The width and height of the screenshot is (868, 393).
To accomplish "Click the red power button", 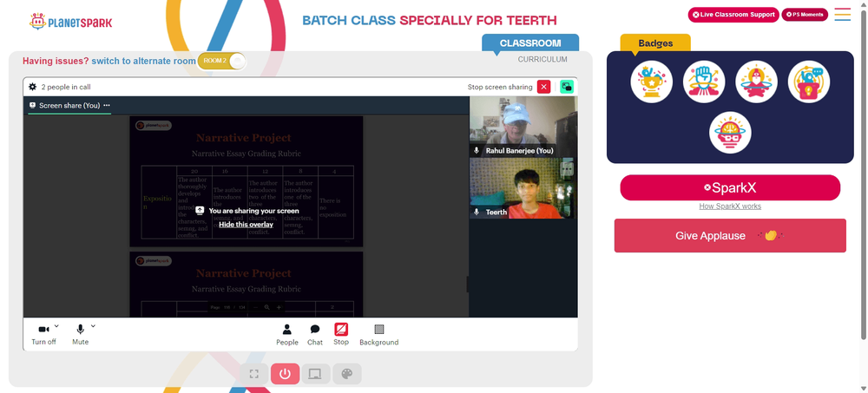I will (285, 374).
